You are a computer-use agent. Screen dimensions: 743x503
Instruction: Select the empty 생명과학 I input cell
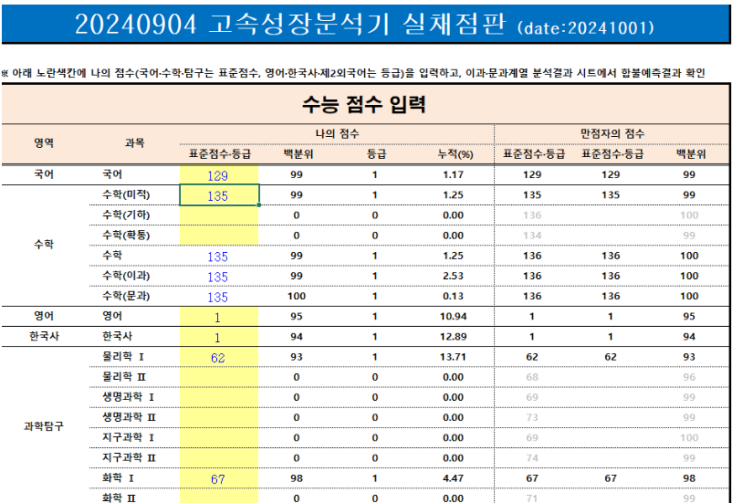[219, 397]
